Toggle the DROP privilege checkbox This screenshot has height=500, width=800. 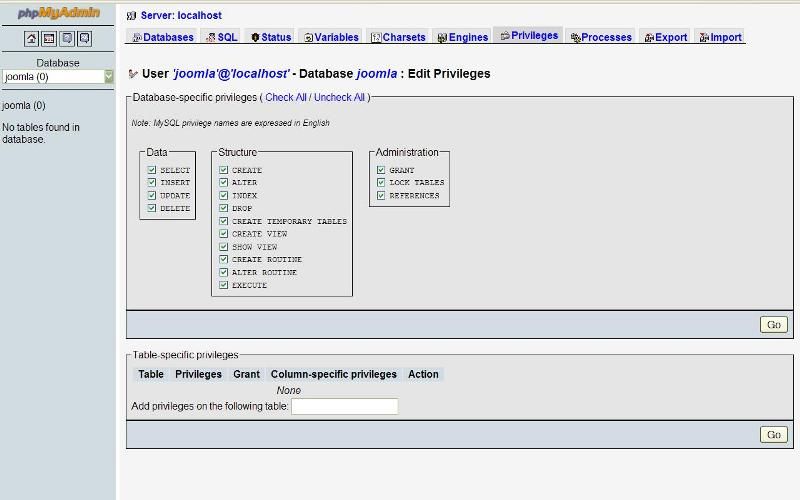(224, 208)
